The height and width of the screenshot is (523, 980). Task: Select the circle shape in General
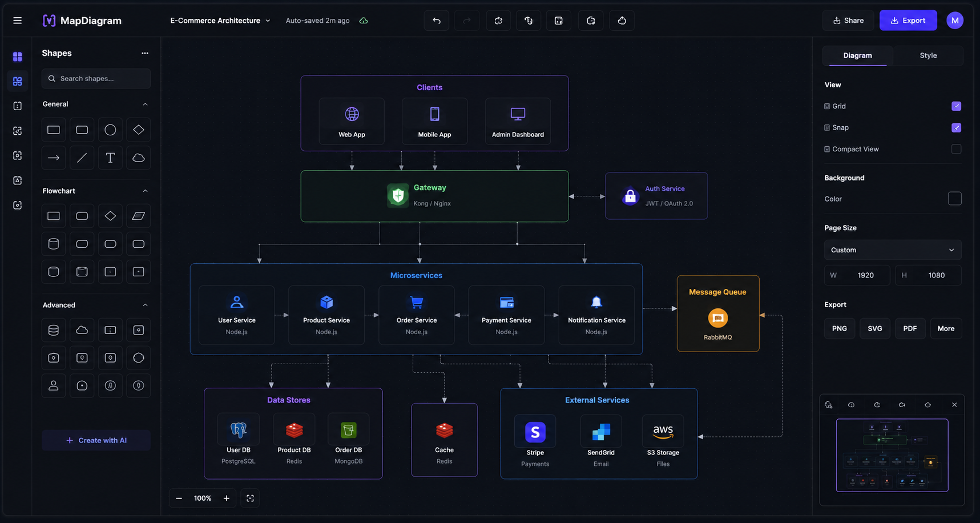click(x=110, y=130)
